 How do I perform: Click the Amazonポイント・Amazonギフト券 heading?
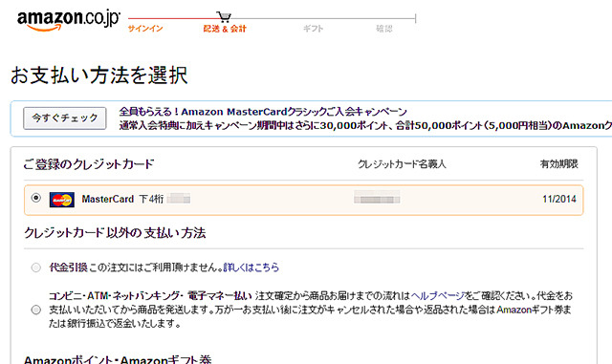pyautogui.click(x=118, y=360)
